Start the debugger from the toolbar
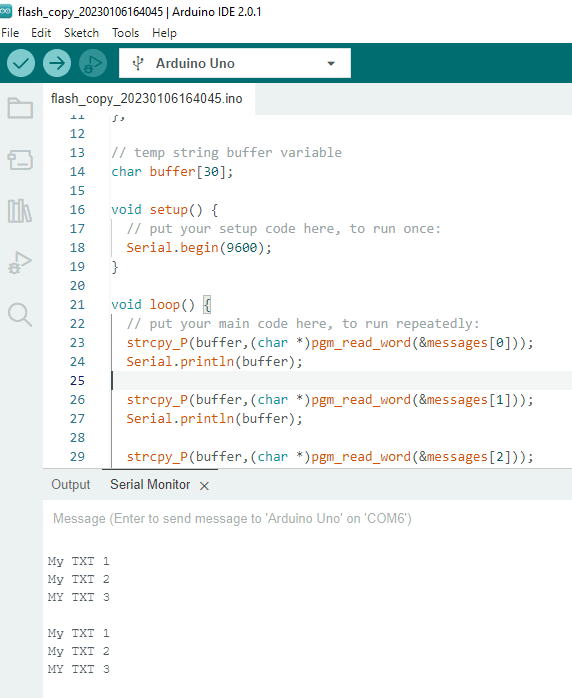 (x=93, y=64)
